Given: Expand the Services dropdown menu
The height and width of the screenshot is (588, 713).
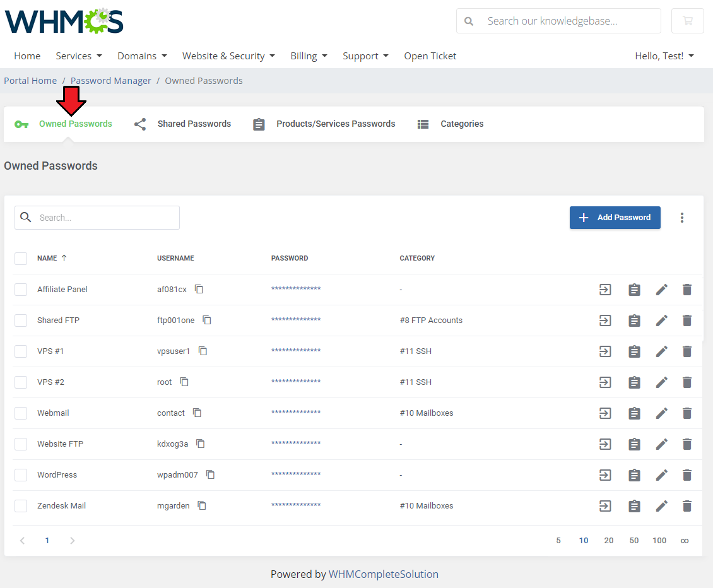Looking at the screenshot, I should (x=79, y=56).
